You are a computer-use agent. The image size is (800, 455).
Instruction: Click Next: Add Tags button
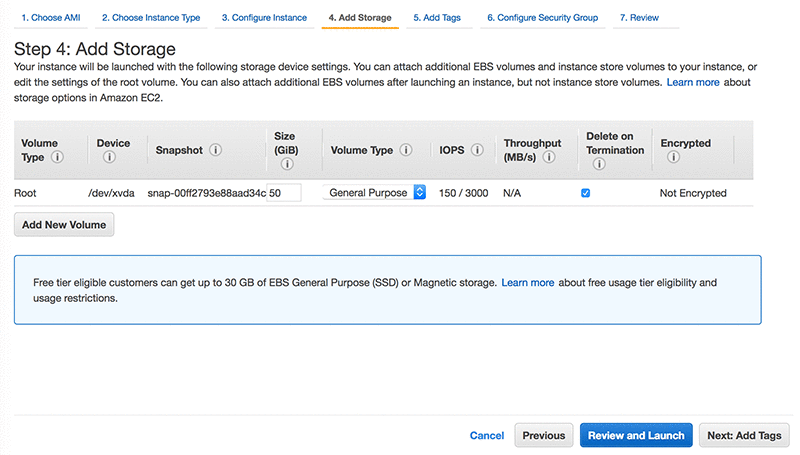point(744,435)
